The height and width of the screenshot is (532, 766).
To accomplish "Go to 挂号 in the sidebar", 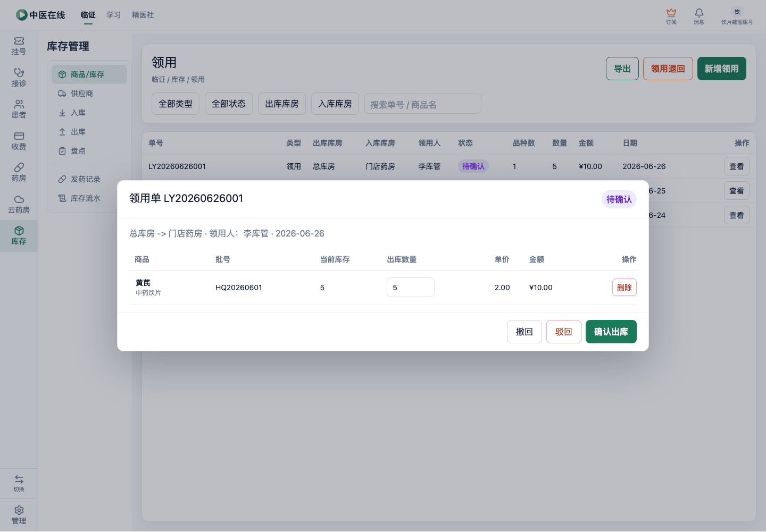I will (x=19, y=46).
